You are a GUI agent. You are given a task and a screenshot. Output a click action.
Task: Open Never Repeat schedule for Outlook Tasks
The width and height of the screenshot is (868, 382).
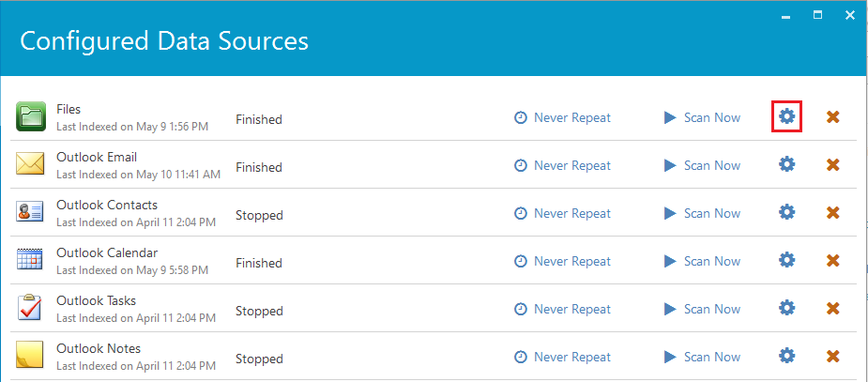point(562,309)
